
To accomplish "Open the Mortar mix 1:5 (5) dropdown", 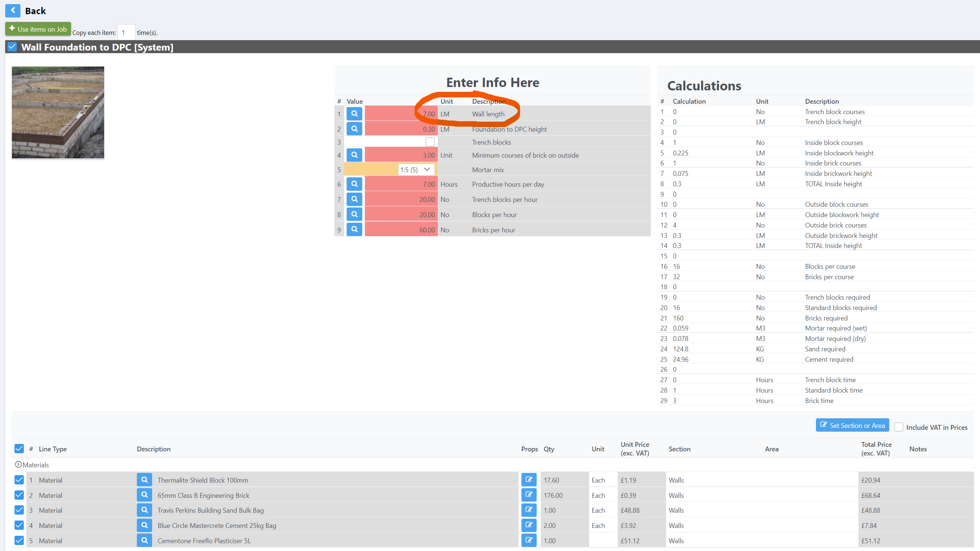I will point(416,169).
